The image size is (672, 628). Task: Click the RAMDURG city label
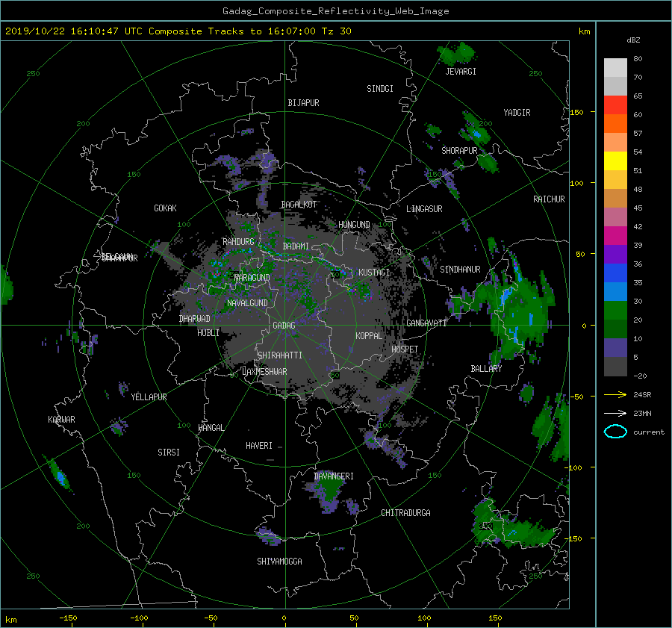pyautogui.click(x=238, y=242)
